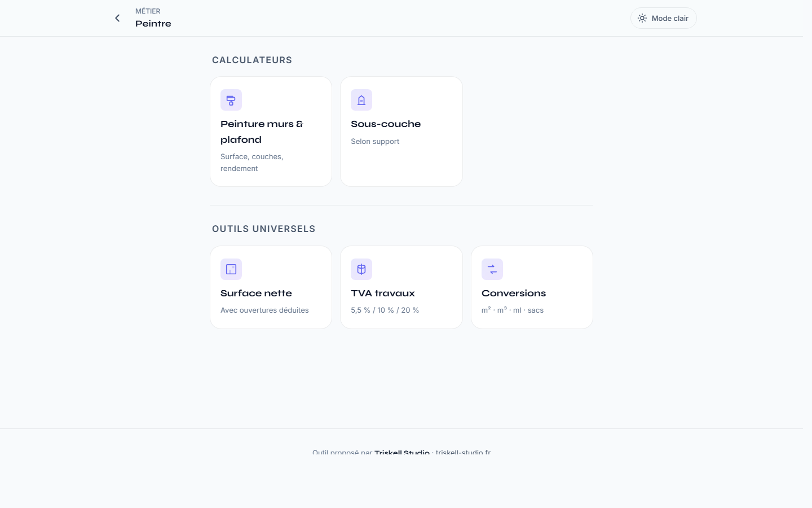Open the Triskell Studio footer link
The width and height of the screenshot is (812, 508).
402,452
